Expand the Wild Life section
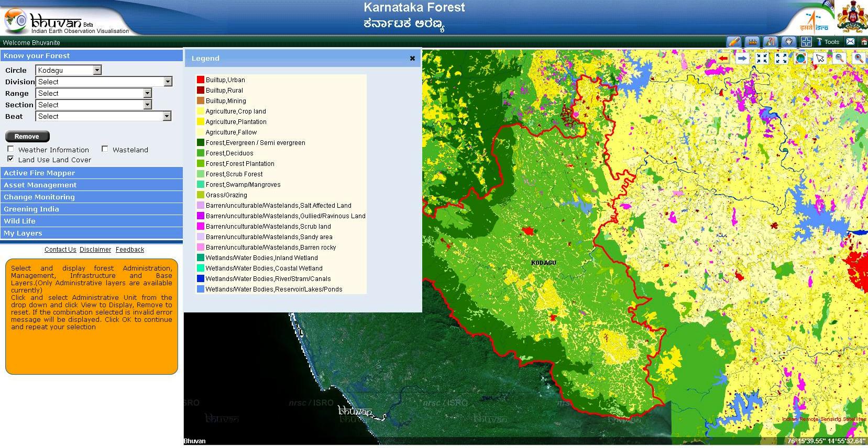 click(x=92, y=221)
